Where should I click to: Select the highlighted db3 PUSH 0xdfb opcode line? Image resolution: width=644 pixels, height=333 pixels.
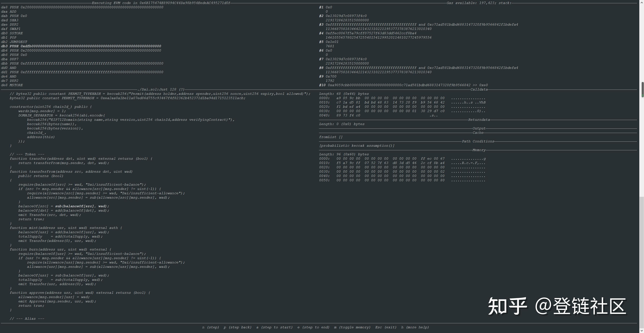(x=81, y=46)
